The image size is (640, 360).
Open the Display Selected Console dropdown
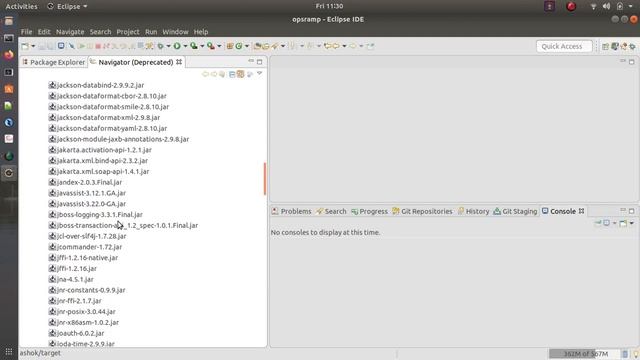click(614, 223)
